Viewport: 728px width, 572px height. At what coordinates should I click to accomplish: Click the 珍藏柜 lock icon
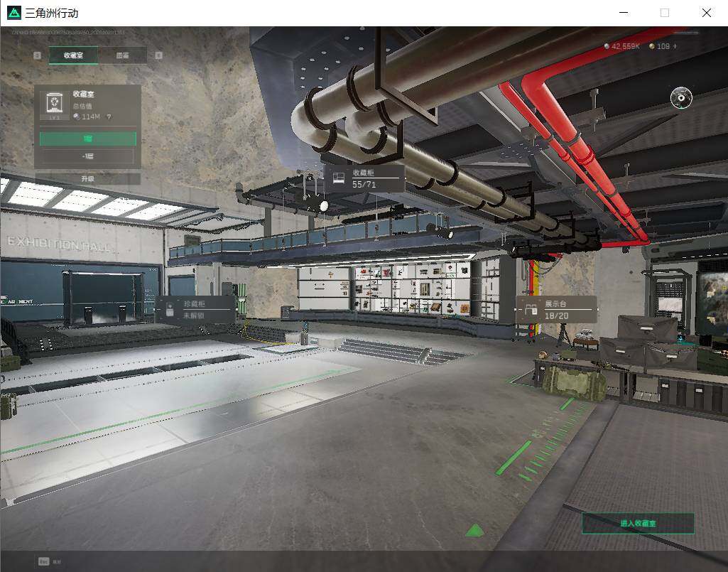[170, 309]
